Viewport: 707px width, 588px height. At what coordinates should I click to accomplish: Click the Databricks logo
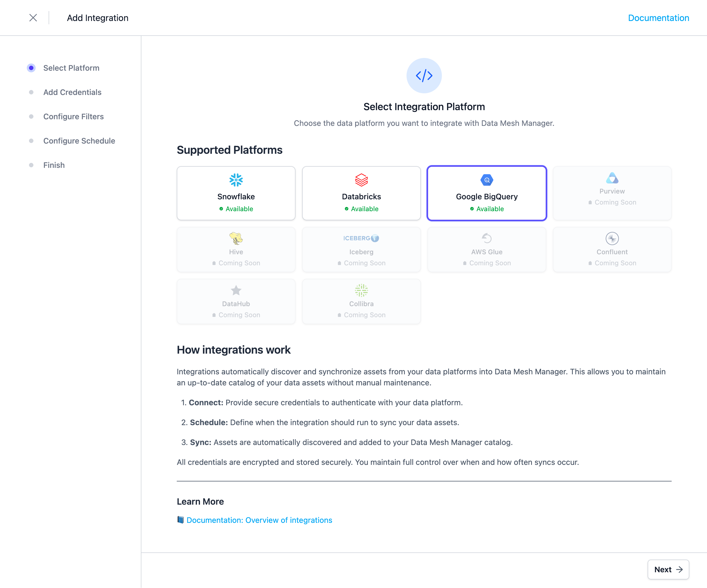(361, 180)
